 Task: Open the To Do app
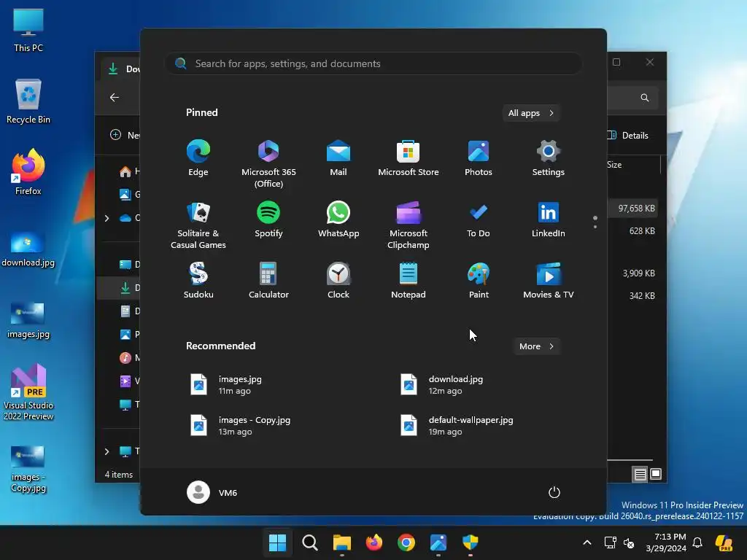pyautogui.click(x=479, y=219)
